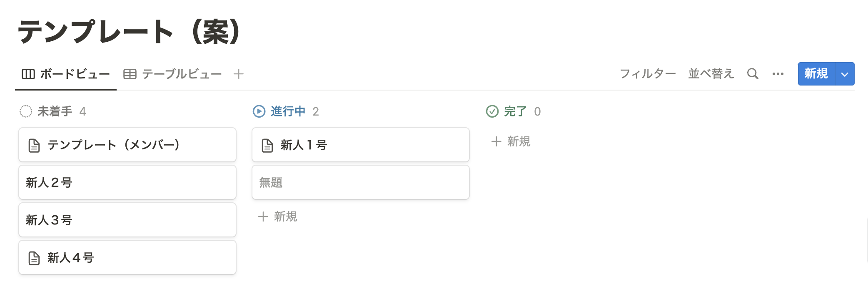868x282 pixels.
Task: Click the page icon on 新人４号 card
Action: point(34,258)
